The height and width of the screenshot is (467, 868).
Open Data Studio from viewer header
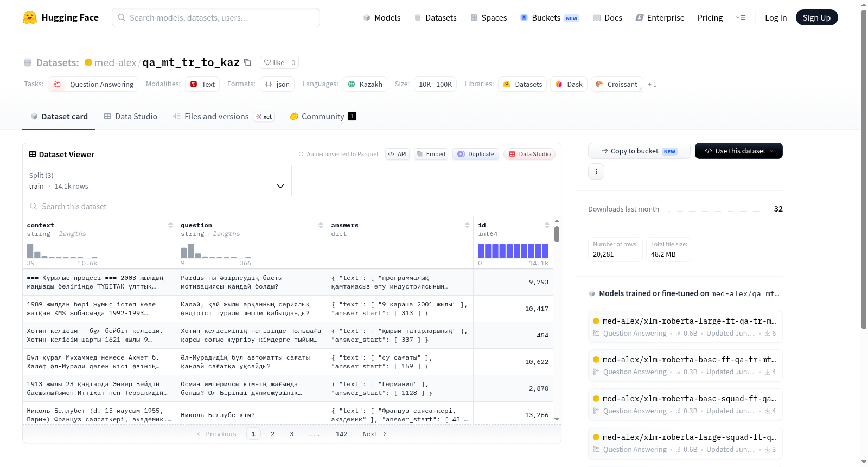pos(529,154)
